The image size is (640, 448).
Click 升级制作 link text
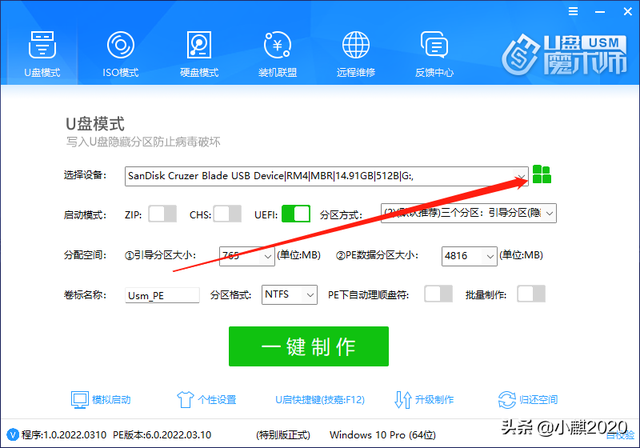pos(434,399)
